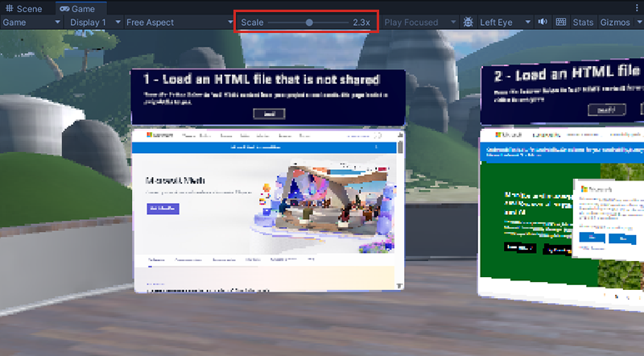Click the title '1 - Load an HTML file that is not shared'
Image resolution: width=644 pixels, height=356 pixels.
coord(261,79)
